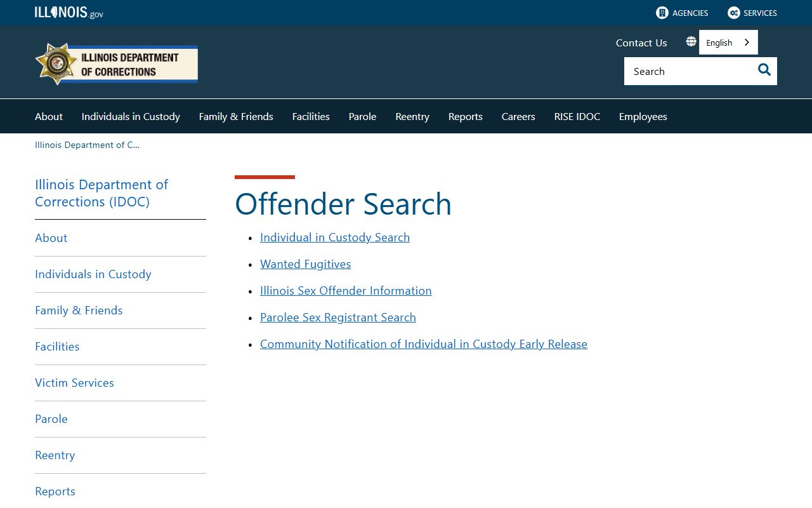Click the Offender Search page heading
Screen dimensions: 812x508
pos(343,203)
